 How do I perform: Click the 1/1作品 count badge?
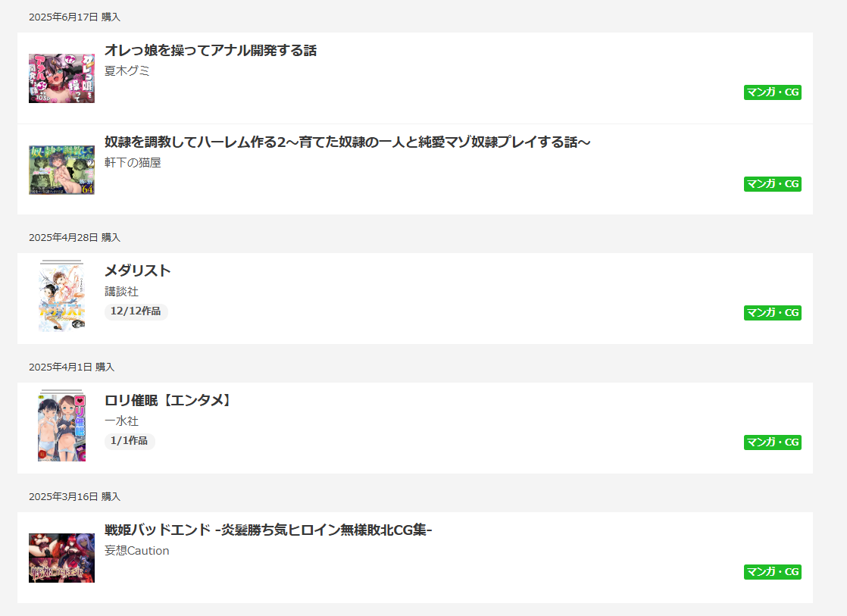coord(130,441)
